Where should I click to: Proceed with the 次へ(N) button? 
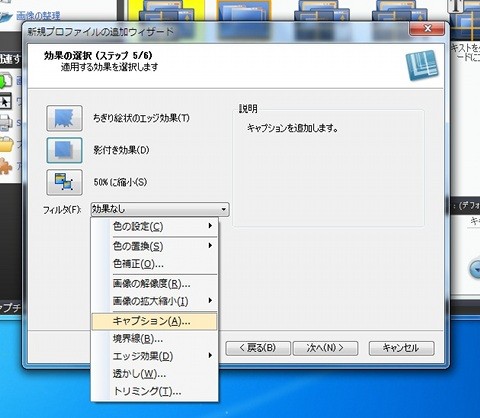pyautogui.click(x=325, y=348)
